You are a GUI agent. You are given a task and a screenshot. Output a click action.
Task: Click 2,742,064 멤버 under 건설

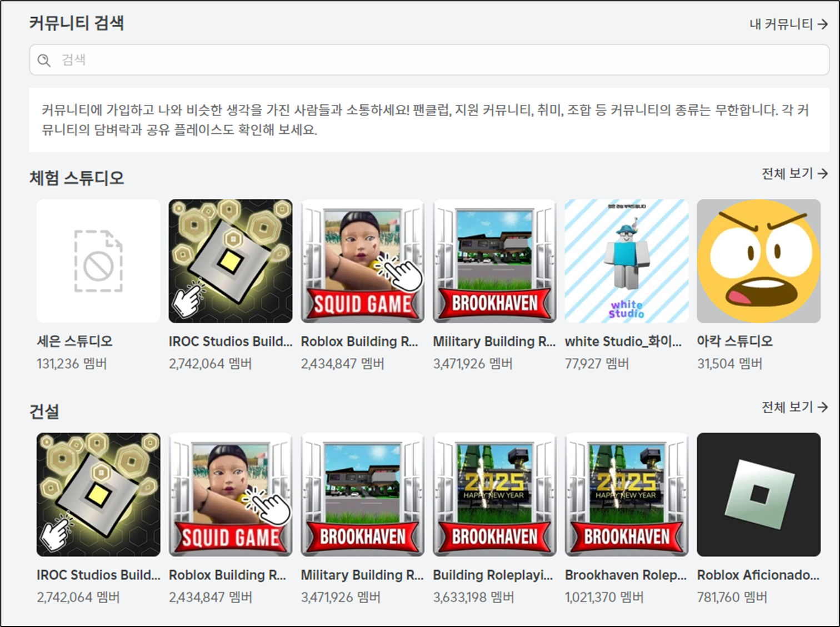(x=78, y=598)
